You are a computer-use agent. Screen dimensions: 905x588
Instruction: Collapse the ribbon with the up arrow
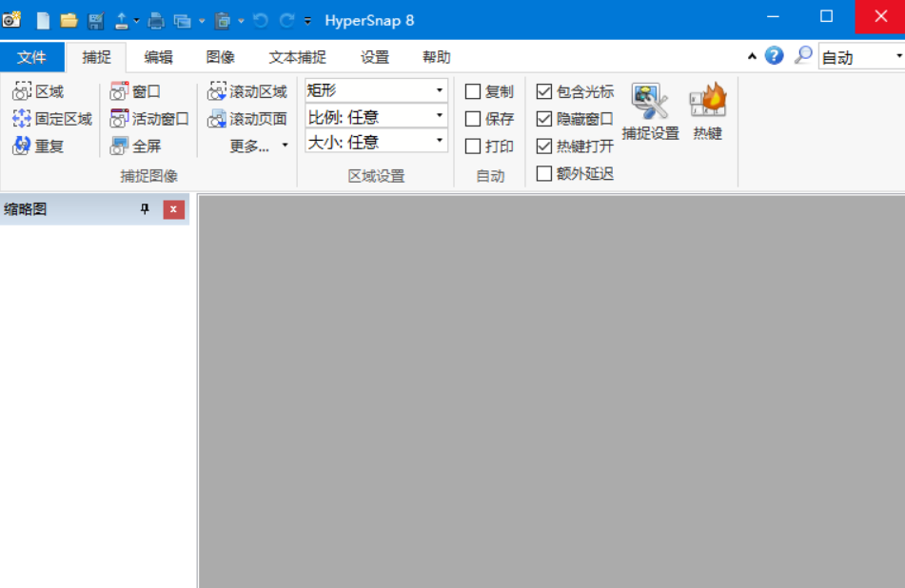[x=752, y=56]
